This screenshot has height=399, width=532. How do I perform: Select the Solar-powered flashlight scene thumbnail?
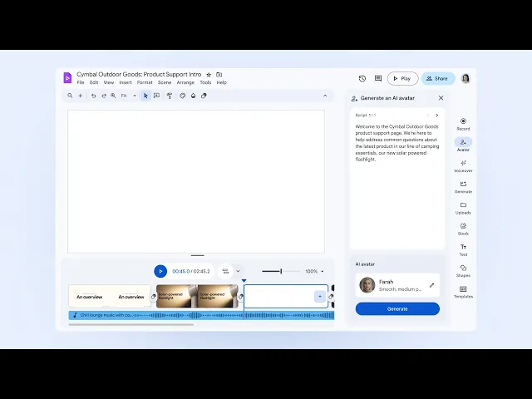[x=197, y=296]
